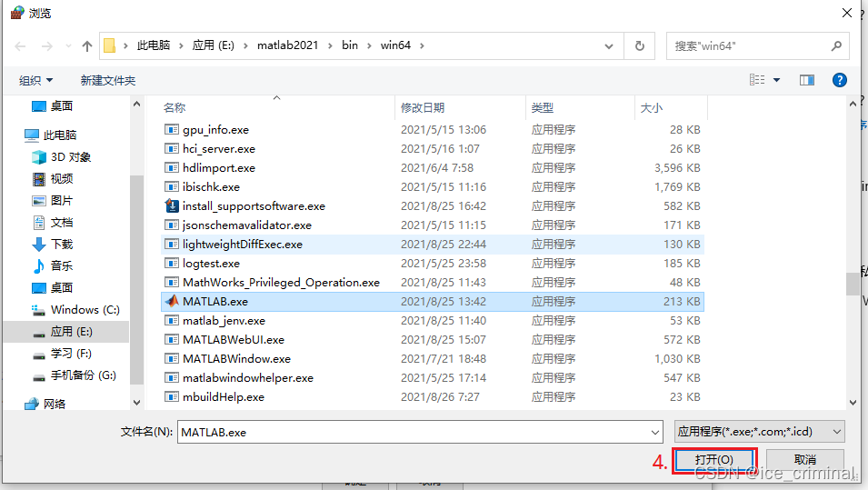Select matlab2021 breadcrumb segment

[287, 45]
